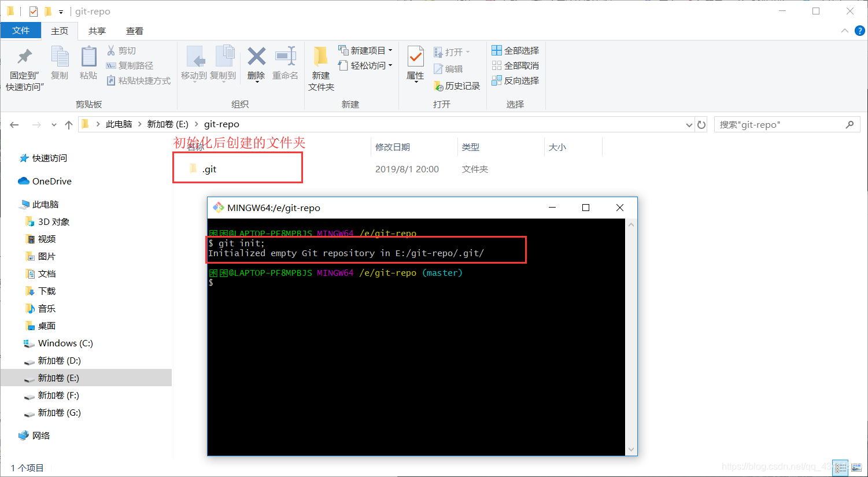Screen dimensions: 868x477
Task: Refresh the folder view
Action: coord(701,125)
